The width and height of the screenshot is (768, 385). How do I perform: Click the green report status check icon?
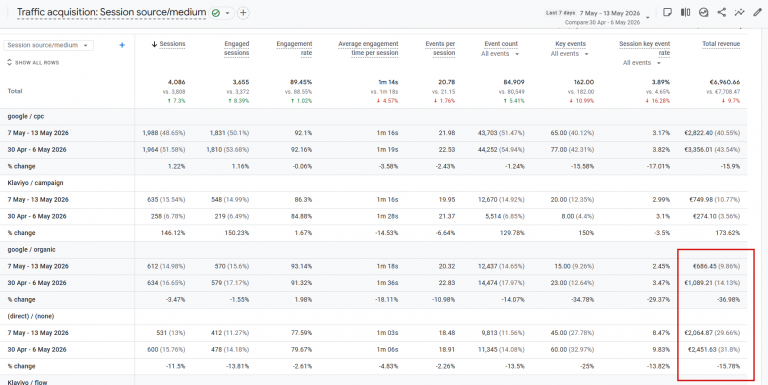tap(216, 13)
